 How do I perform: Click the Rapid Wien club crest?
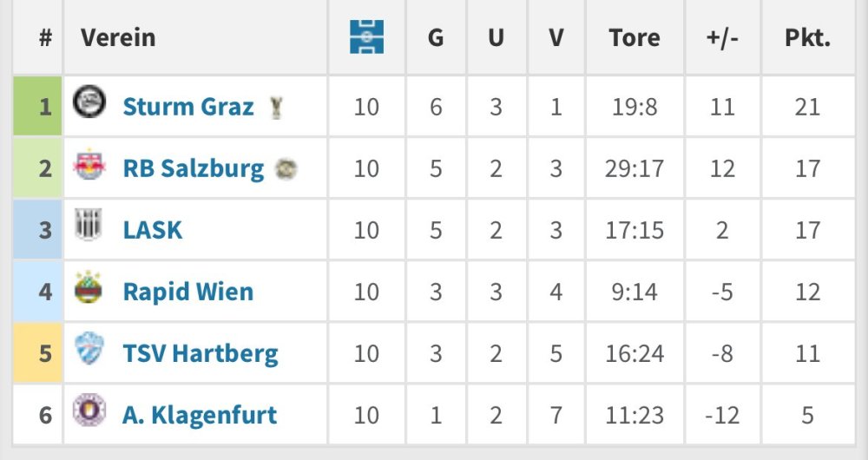point(89,289)
